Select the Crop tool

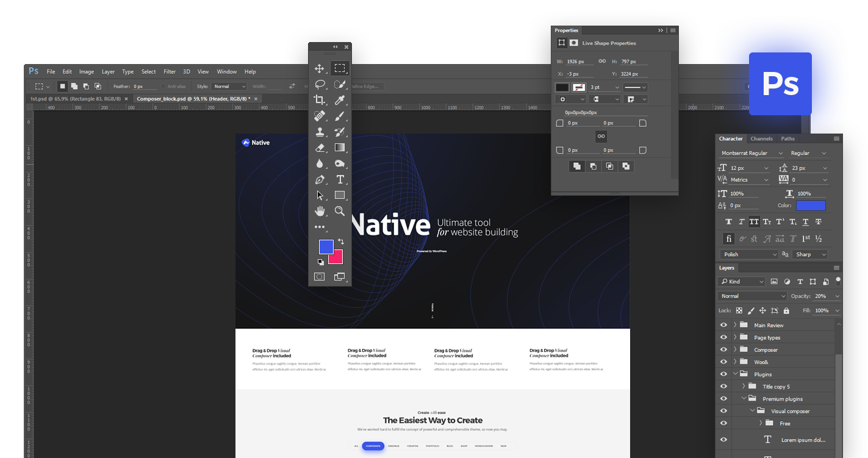pos(320,100)
